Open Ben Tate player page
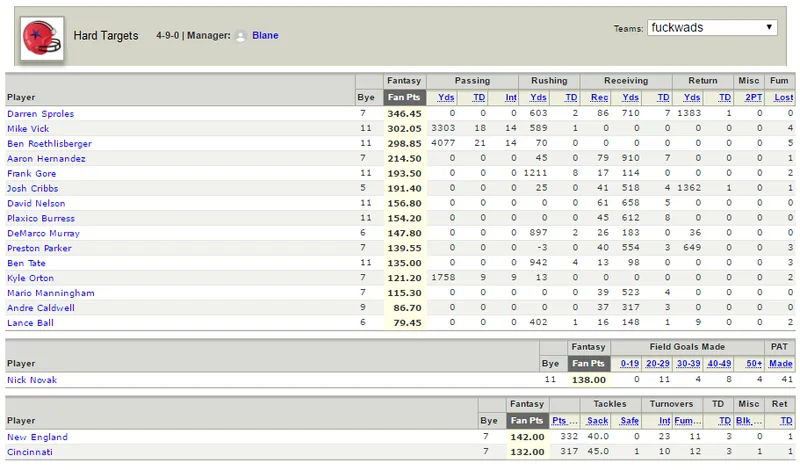This screenshot has width=800, height=470. [27, 263]
